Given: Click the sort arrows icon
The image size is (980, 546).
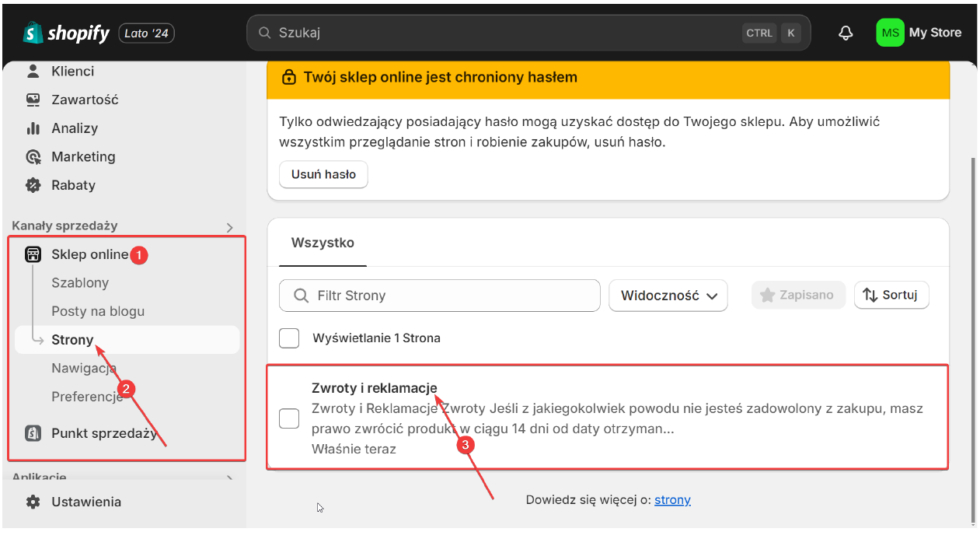Looking at the screenshot, I should (870, 295).
